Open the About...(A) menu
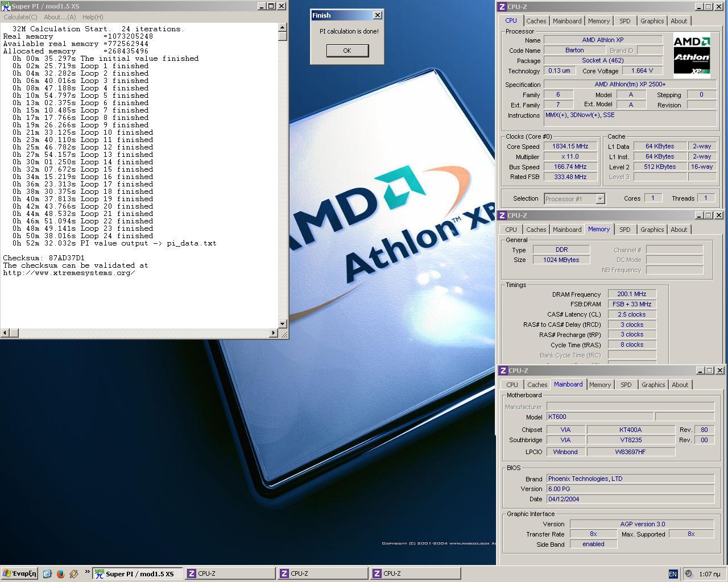The height and width of the screenshot is (582, 728). (60, 17)
